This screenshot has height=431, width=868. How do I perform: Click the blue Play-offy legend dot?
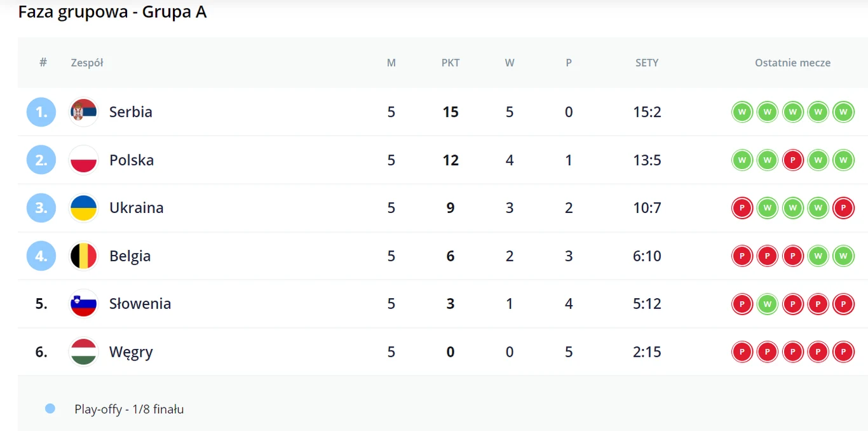pos(50,409)
